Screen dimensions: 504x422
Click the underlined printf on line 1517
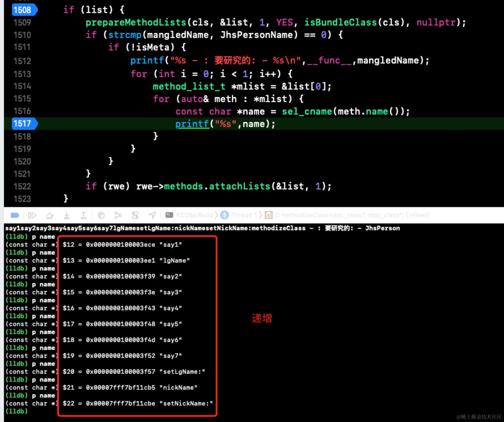(192, 124)
